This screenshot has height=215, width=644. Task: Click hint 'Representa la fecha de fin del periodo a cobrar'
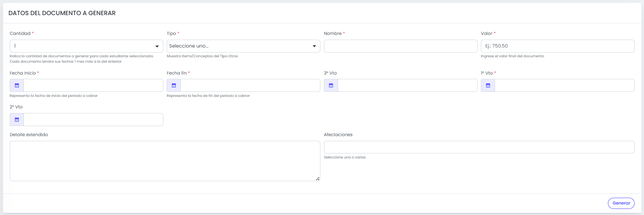pos(208,96)
